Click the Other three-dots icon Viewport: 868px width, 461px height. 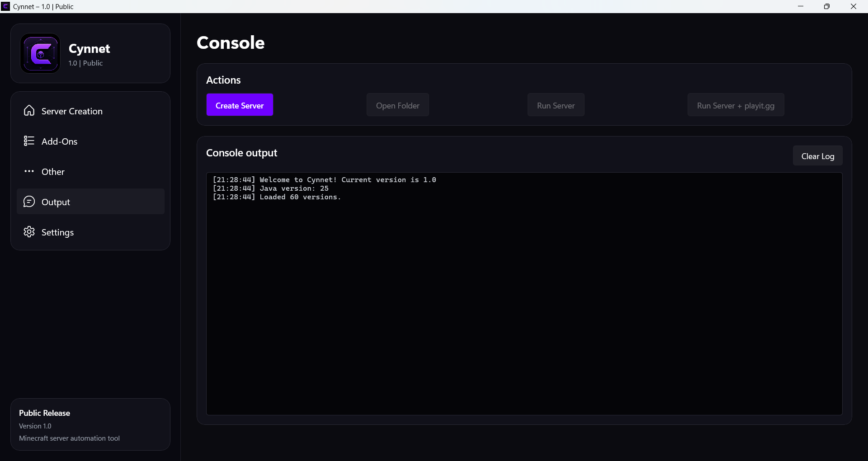tap(29, 171)
